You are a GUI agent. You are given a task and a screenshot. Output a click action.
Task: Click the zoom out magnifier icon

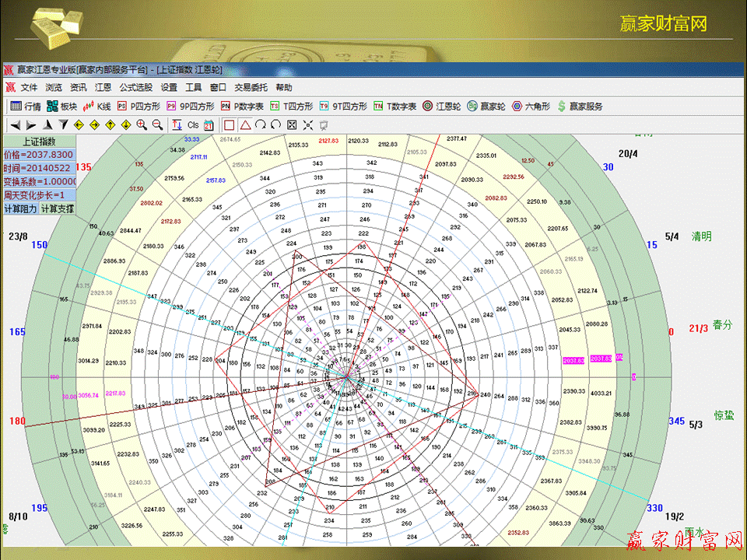[157, 125]
